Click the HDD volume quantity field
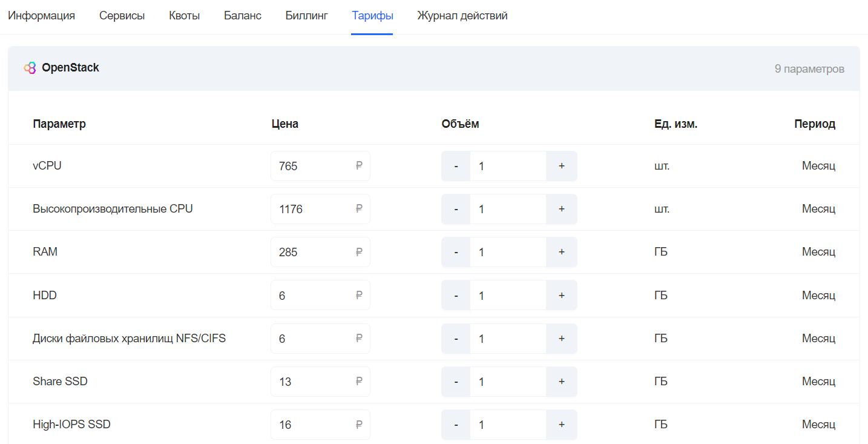The image size is (868, 444). tap(508, 296)
